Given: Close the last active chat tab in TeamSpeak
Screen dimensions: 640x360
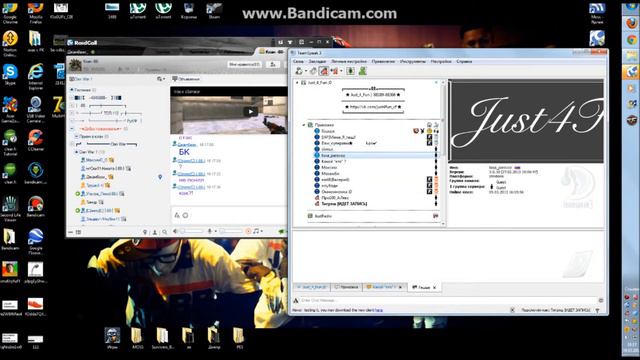Looking at the screenshot, I should pyautogui.click(x=434, y=288).
